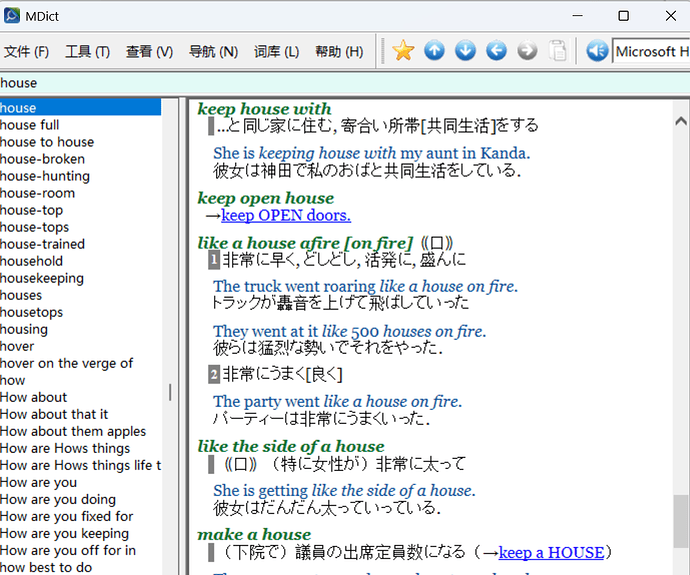
Task: Select 'house-tops' entry
Action: (x=80, y=227)
